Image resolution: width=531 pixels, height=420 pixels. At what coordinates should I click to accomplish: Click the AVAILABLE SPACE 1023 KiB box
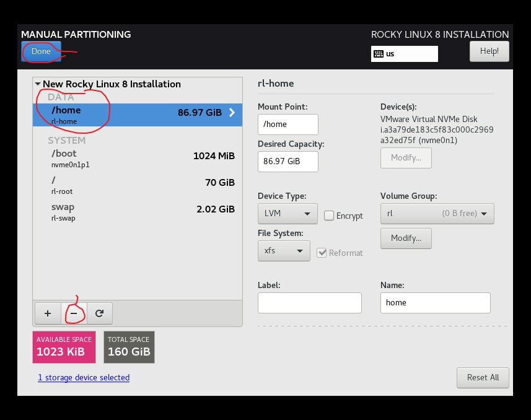(64, 347)
